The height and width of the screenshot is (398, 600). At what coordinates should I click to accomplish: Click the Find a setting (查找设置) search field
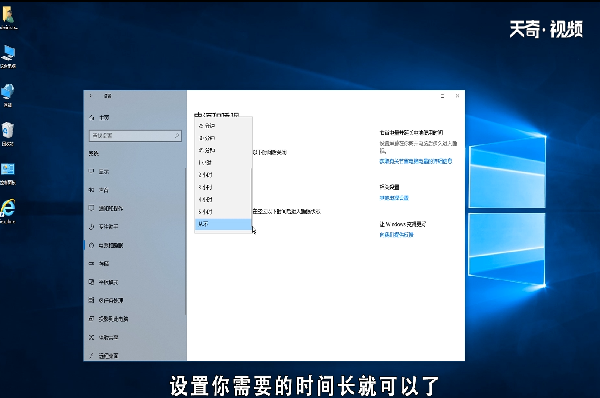coord(135,135)
